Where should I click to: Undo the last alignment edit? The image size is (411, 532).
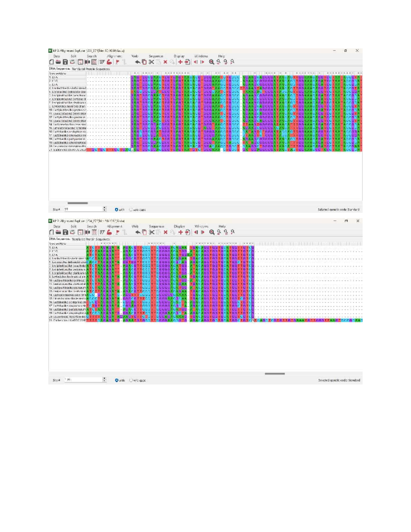coord(138,62)
